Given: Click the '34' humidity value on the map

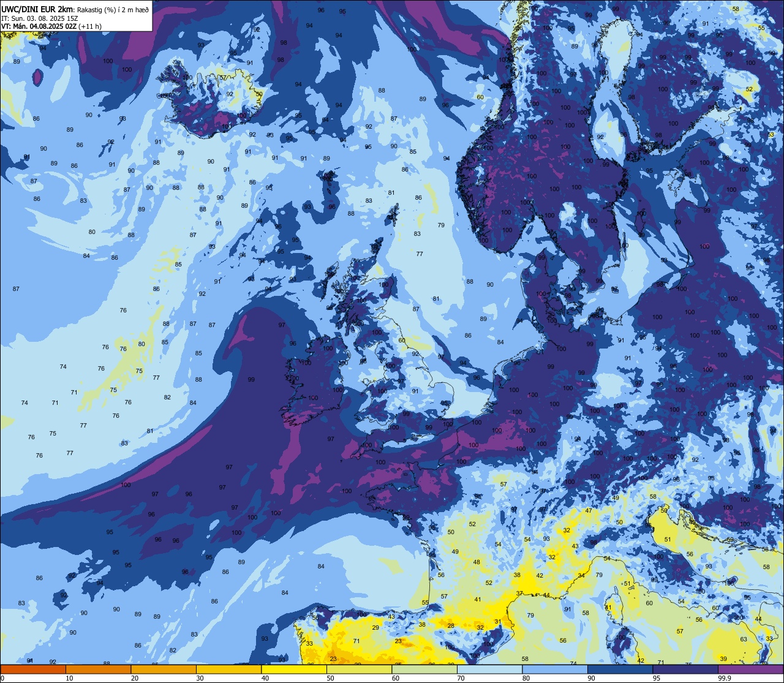Looking at the screenshot, I should [581, 576].
